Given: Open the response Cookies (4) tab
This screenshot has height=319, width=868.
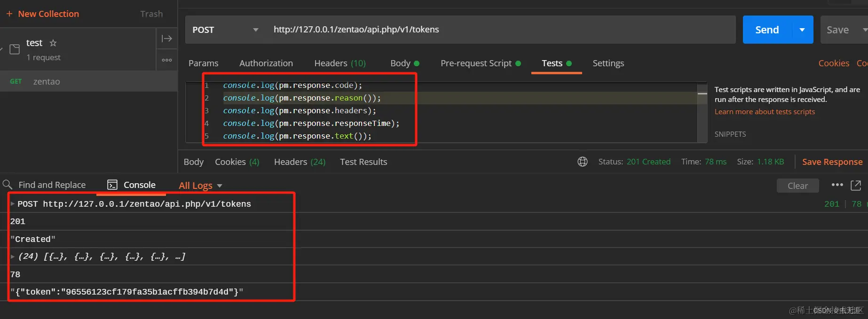Looking at the screenshot, I should pyautogui.click(x=237, y=162).
